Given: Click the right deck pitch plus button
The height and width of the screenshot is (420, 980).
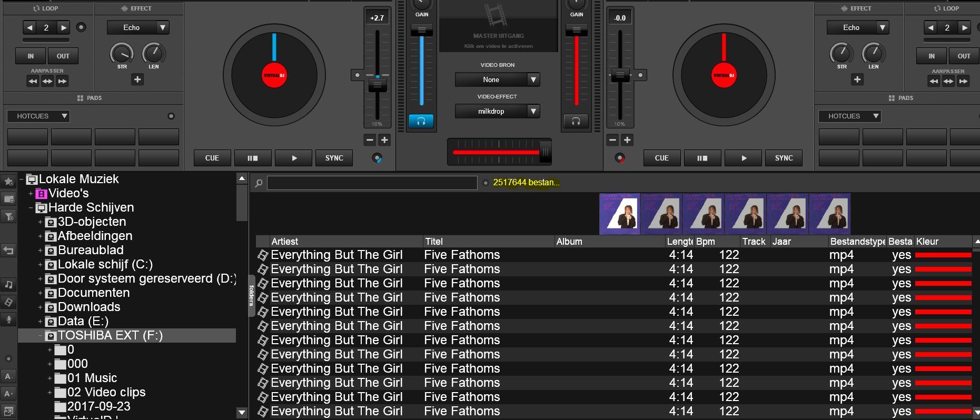Looking at the screenshot, I should (627, 139).
